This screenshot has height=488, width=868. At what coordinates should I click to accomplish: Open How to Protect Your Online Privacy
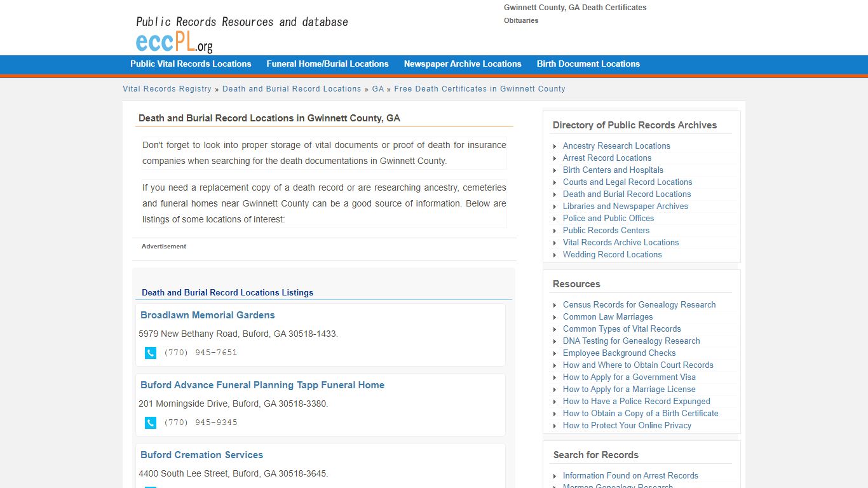click(x=627, y=426)
